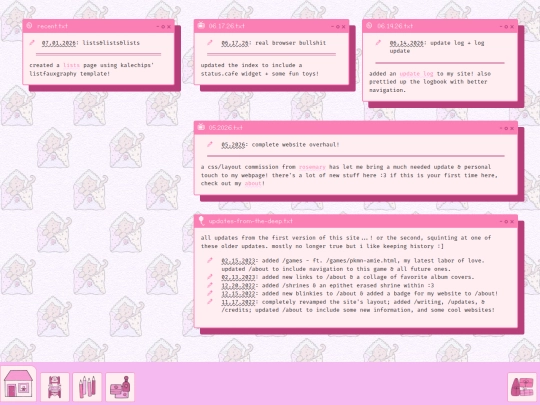
Task: Maximize the updates-from-the-deep.txt window
Action: [x=506, y=222]
